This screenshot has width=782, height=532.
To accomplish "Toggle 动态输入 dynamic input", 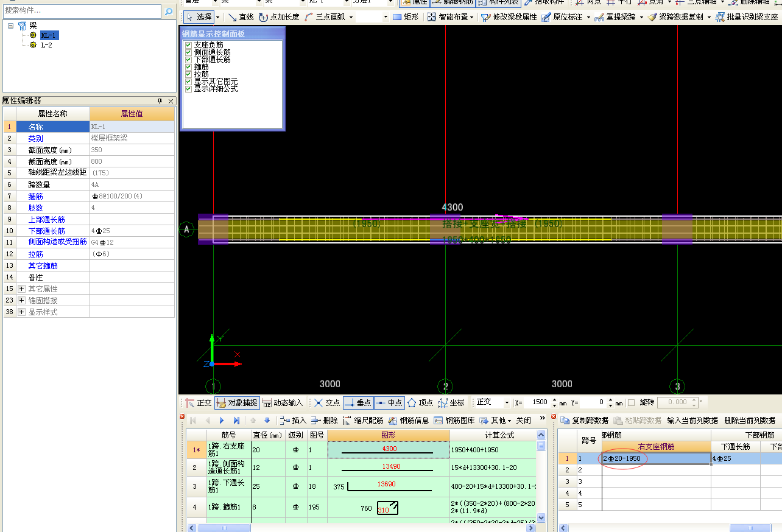I will pyautogui.click(x=283, y=403).
